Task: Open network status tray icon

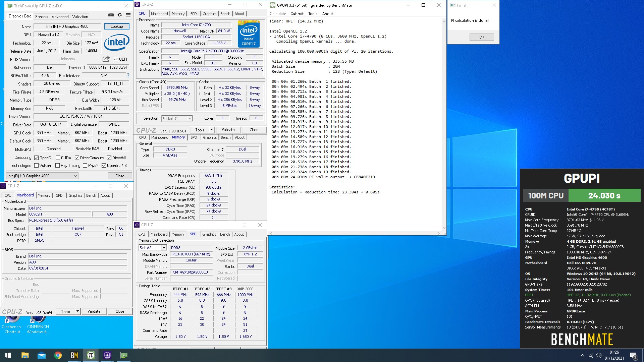Action: [x=591, y=355]
